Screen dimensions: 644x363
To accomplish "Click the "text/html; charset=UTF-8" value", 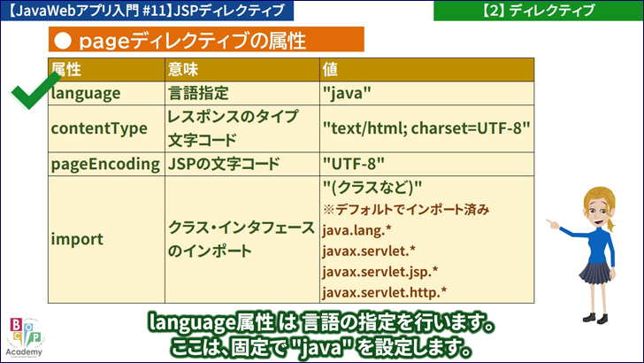I will click(x=426, y=128).
